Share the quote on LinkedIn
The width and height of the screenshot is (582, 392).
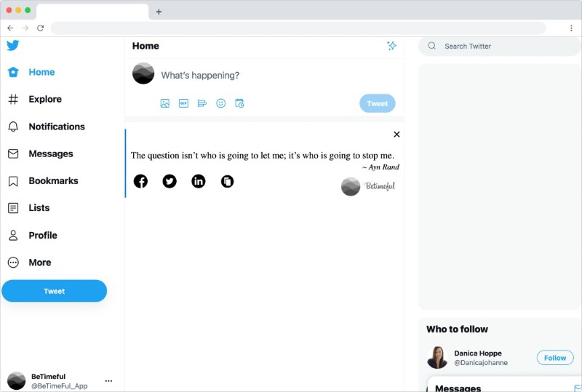(199, 181)
